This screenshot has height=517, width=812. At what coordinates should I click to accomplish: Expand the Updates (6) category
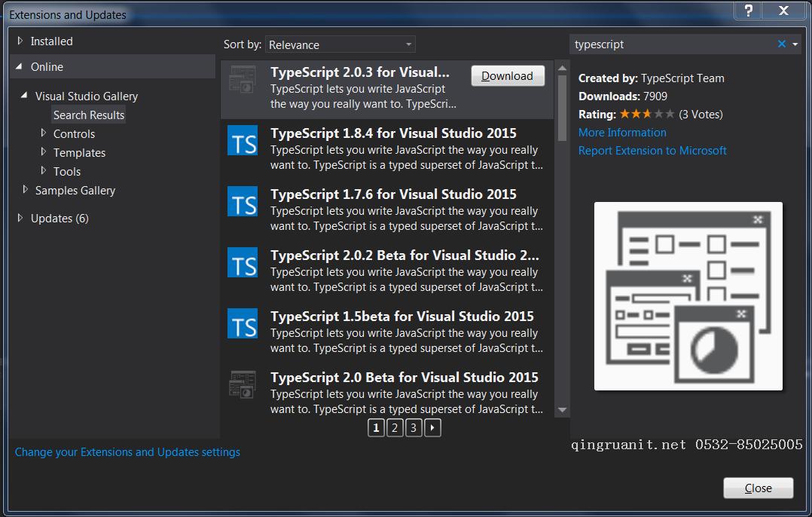coord(20,219)
